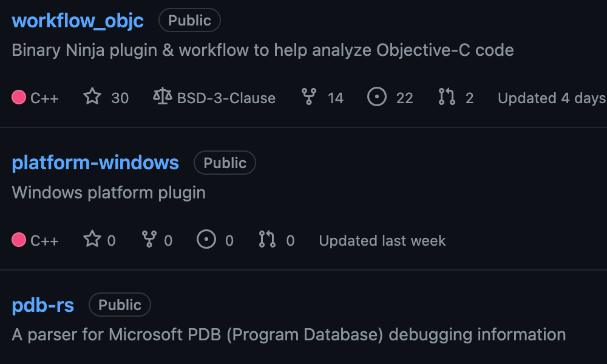Open the workflow_objc repository link
607x364 pixels.
(78, 21)
